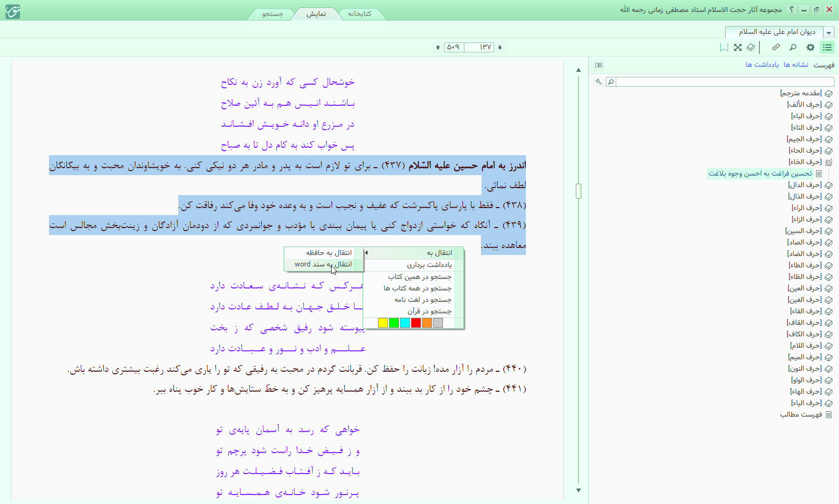Click the chain link icon
The height and width of the screenshot is (504, 839).
pyautogui.click(x=776, y=47)
